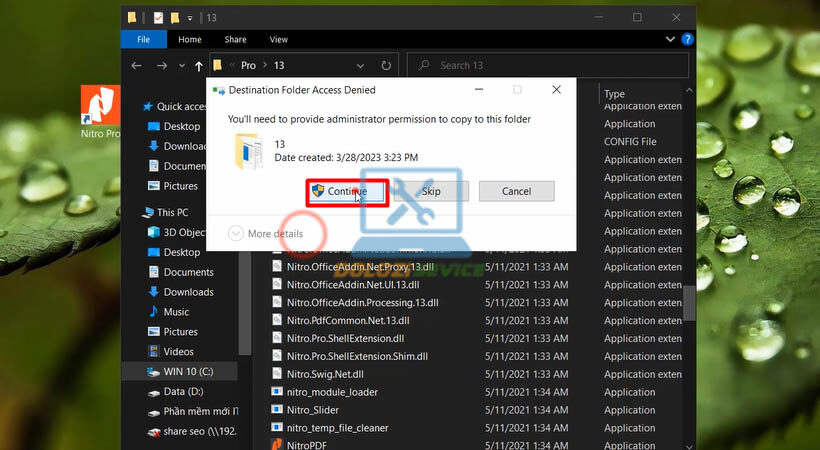Viewport: 820px width, 450px height.
Task: Open the File menu in Explorer
Action: pyautogui.click(x=143, y=39)
